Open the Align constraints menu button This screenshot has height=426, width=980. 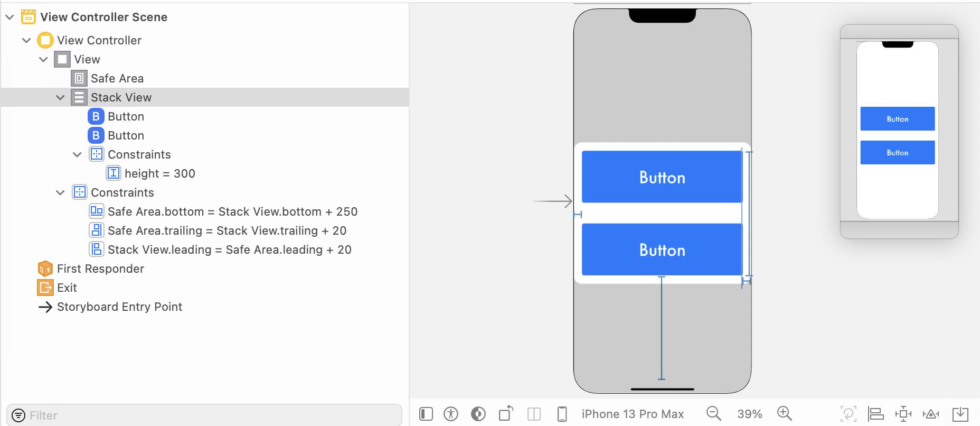tap(876, 414)
